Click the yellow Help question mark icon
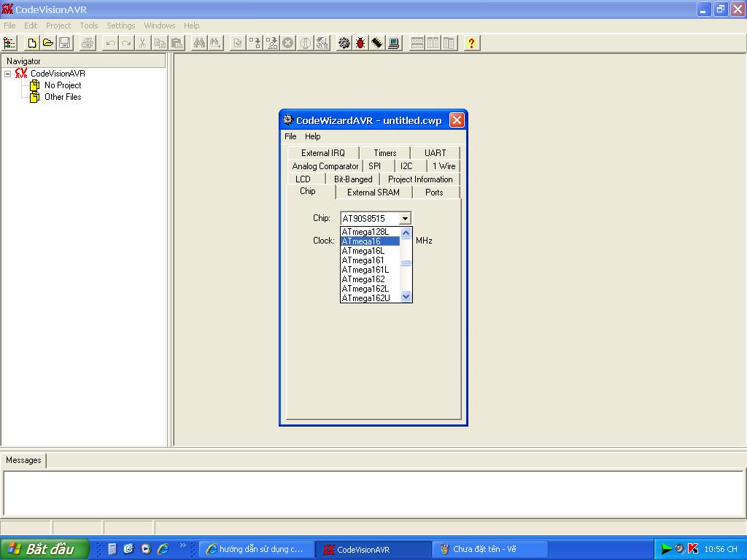 tap(472, 43)
